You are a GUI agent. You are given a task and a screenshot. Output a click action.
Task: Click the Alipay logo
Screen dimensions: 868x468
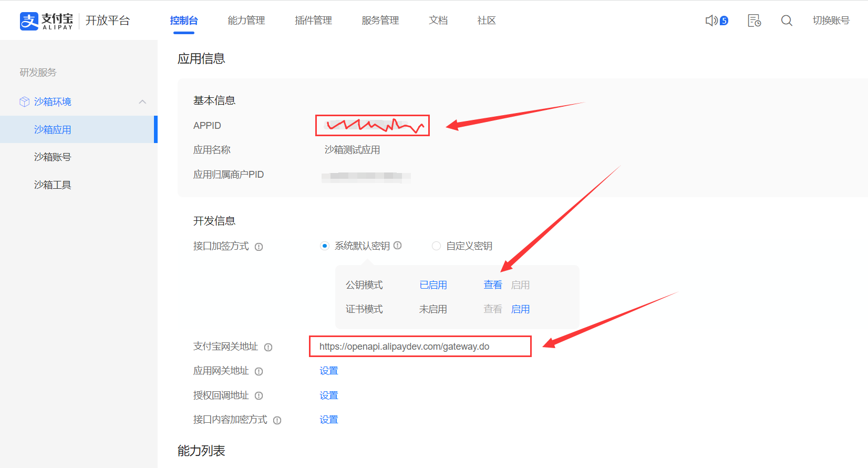click(46, 21)
